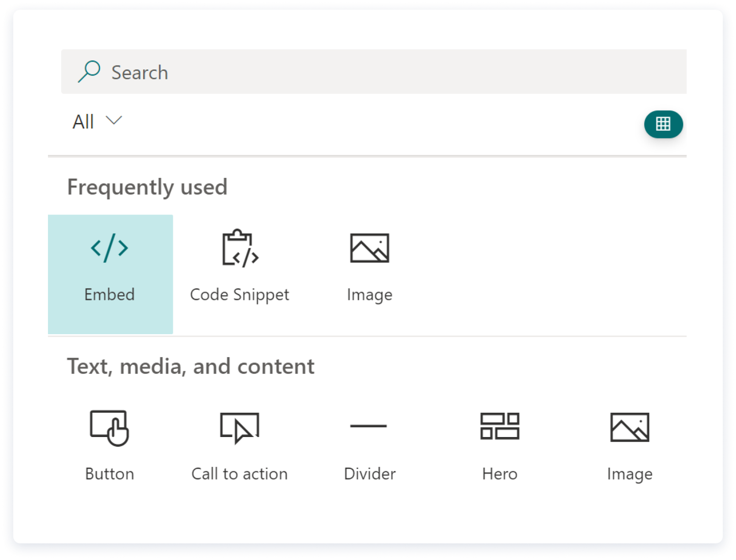The image size is (736, 560).
Task: Click the Code Snippet label text
Action: (x=240, y=294)
